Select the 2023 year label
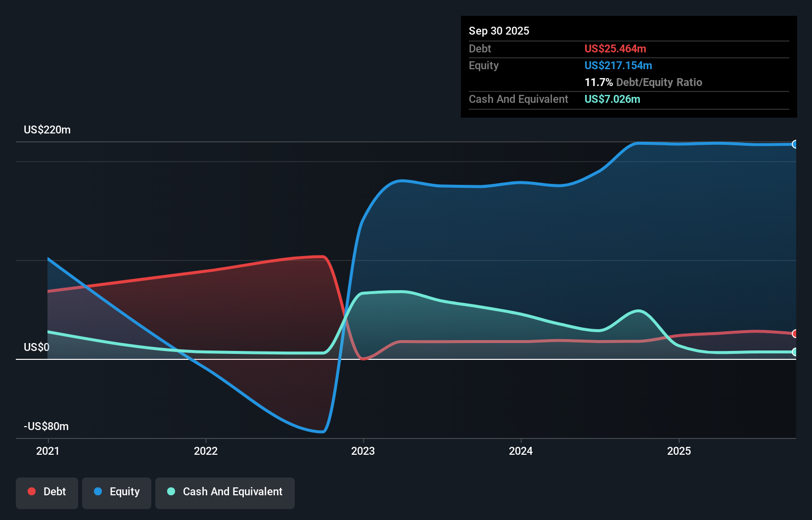Viewport: 812px width, 520px height. point(363,451)
